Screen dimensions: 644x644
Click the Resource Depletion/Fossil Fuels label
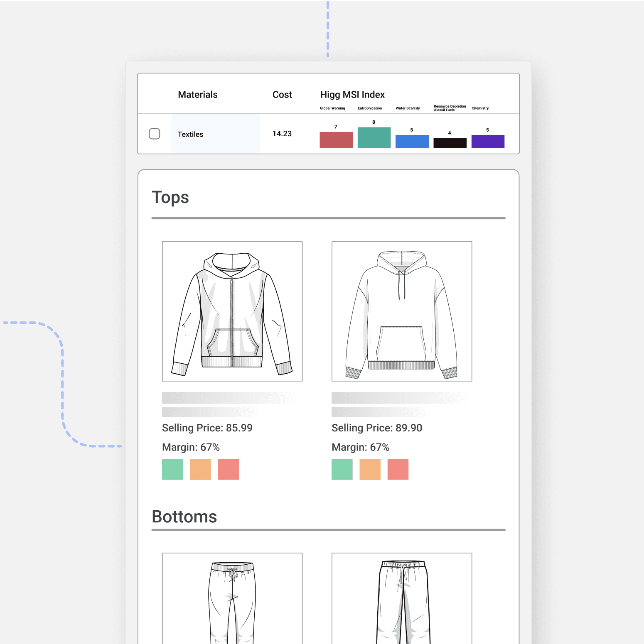click(x=450, y=108)
